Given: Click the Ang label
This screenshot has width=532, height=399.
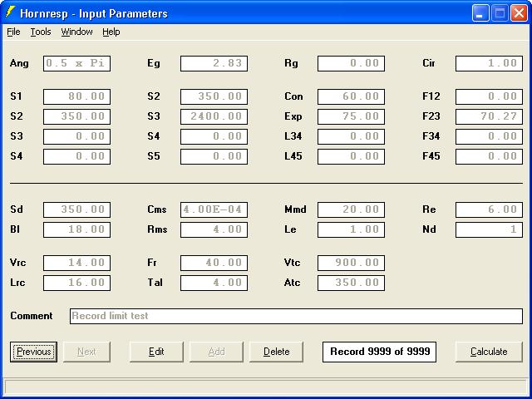Looking at the screenshot, I should [19, 63].
